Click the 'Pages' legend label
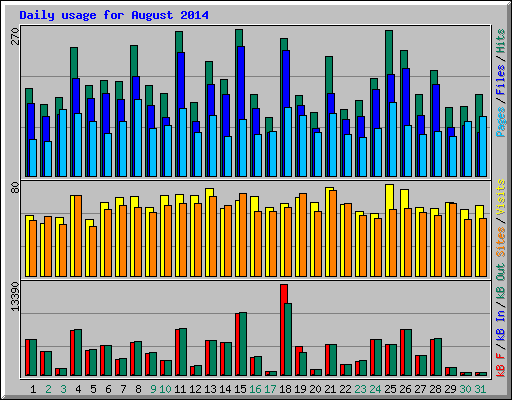 pyautogui.click(x=500, y=122)
